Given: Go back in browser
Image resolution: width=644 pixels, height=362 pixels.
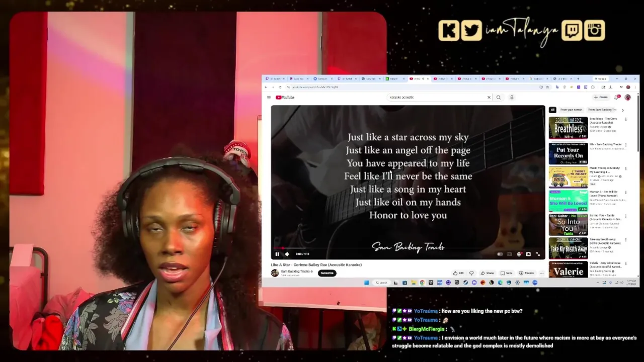Looking at the screenshot, I should (x=267, y=87).
